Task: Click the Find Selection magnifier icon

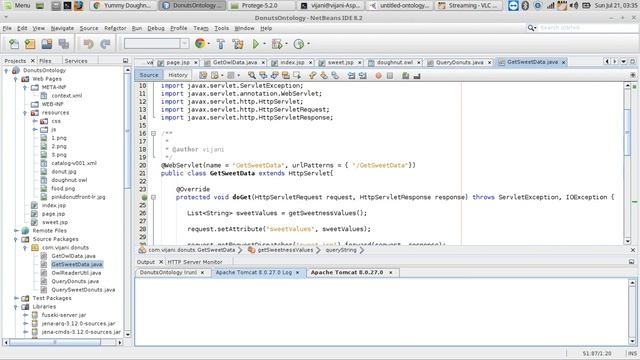Action: click(252, 76)
